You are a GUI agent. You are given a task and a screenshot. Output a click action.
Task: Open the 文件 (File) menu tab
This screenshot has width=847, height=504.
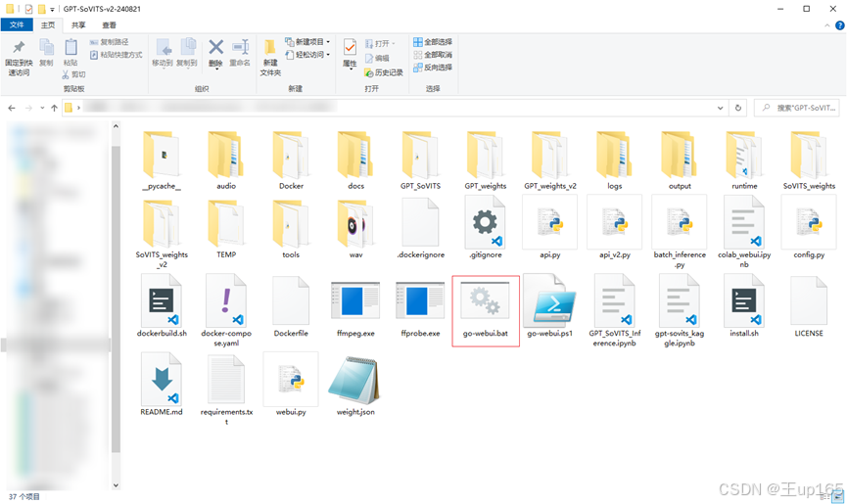(17, 24)
